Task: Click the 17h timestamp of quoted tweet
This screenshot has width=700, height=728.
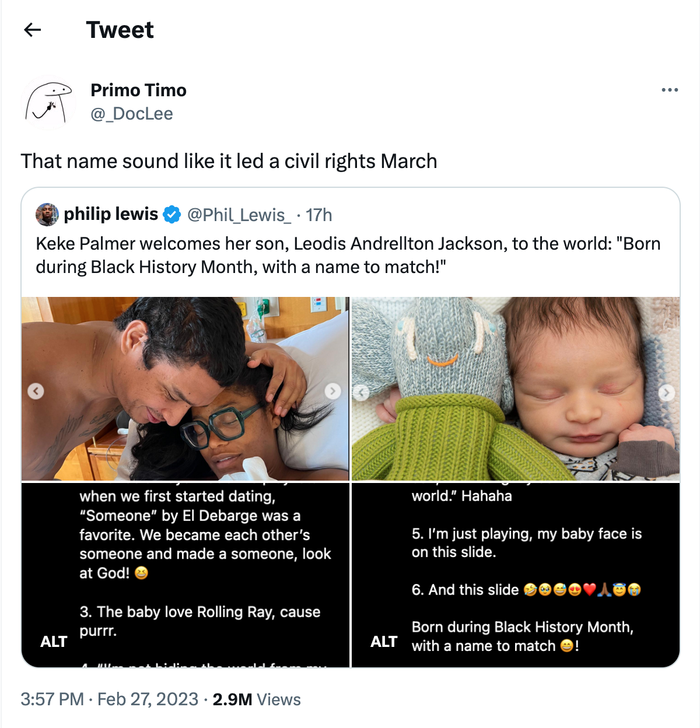Action: [x=319, y=215]
